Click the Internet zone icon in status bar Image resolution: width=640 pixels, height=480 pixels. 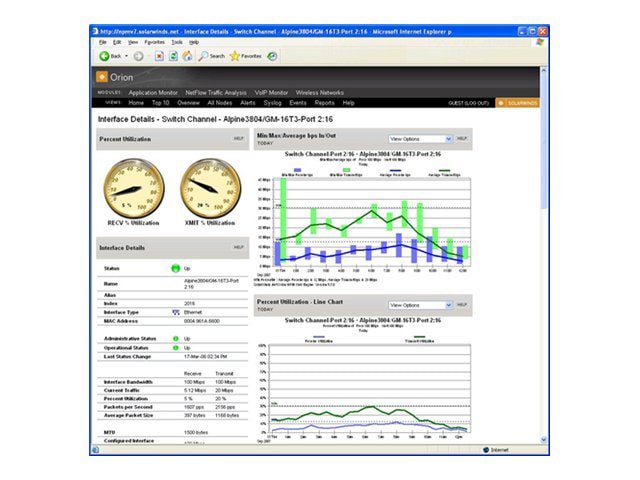pyautogui.click(x=486, y=450)
